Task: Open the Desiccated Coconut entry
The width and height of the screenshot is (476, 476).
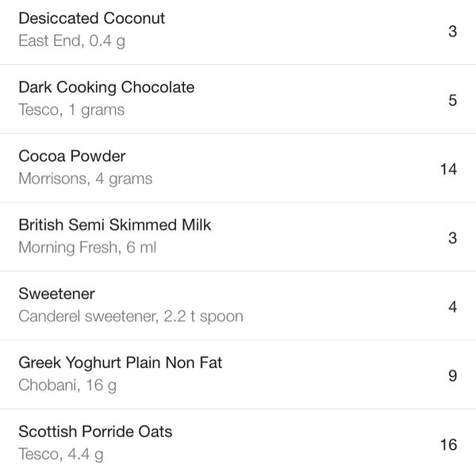Action: 92,18
